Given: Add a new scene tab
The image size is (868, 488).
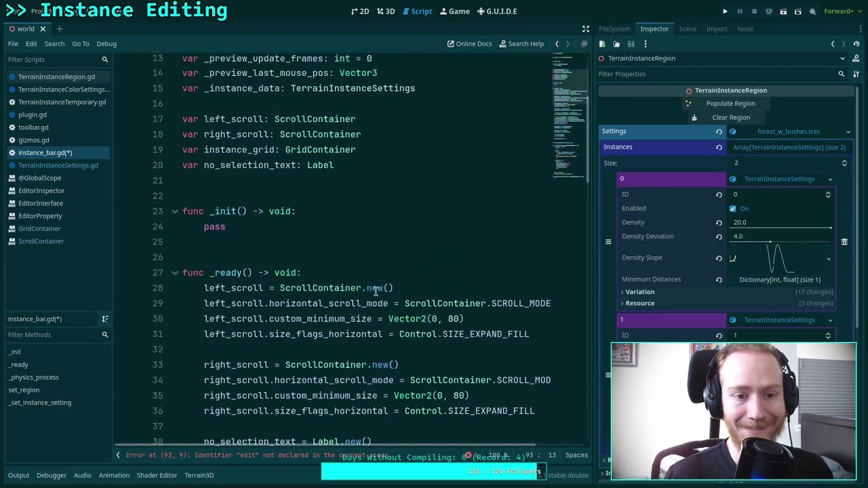Looking at the screenshot, I should tap(59, 29).
